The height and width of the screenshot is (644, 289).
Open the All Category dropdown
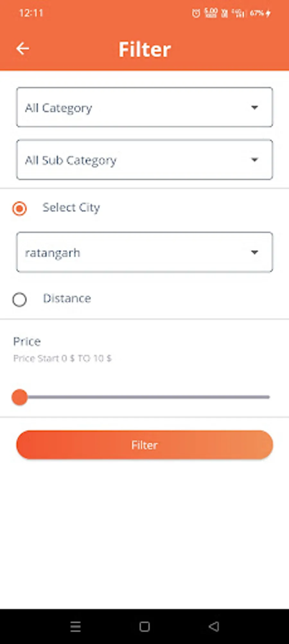(144, 107)
